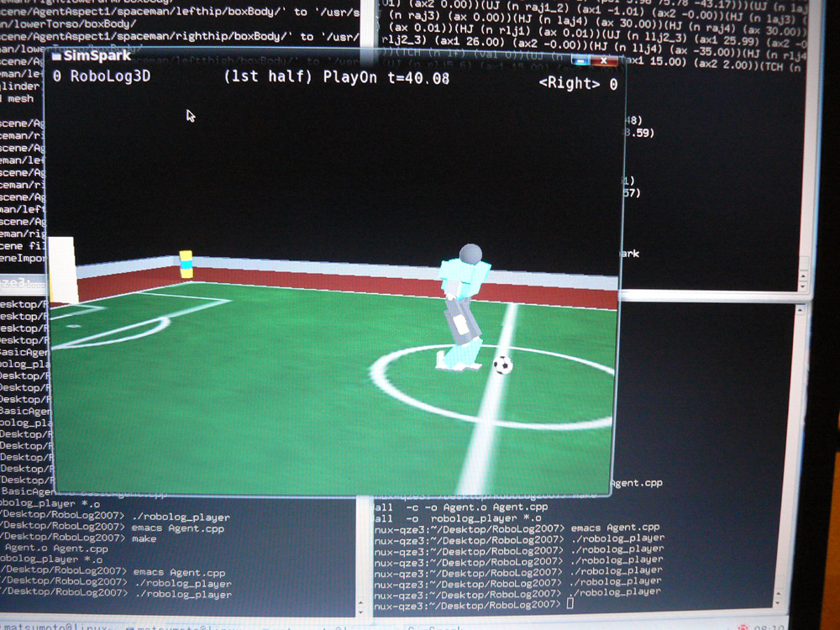This screenshot has width=840, height=630.
Task: Click the last './robolog_player' line in lower left terminal
Action: (183, 595)
